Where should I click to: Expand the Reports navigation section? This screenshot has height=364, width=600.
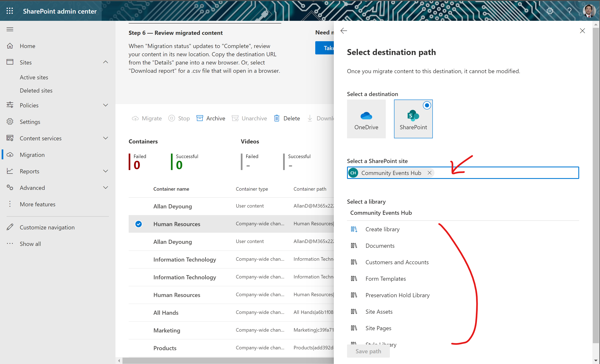coord(105,171)
